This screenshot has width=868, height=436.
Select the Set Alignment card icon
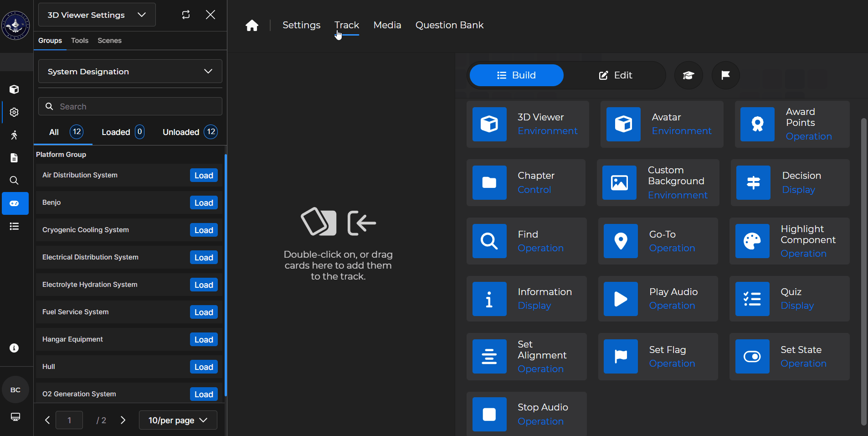[x=489, y=356]
